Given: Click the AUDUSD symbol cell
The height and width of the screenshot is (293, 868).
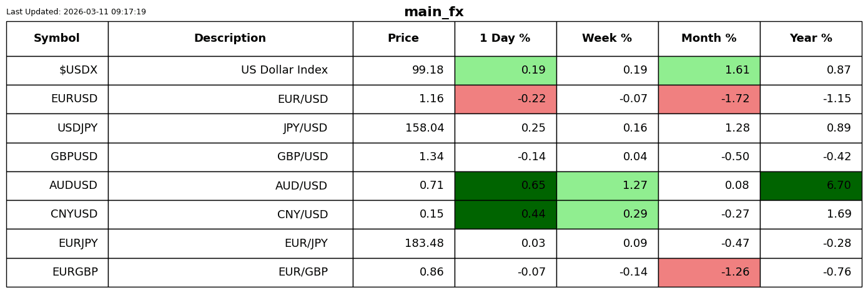Looking at the screenshot, I should [x=57, y=186].
